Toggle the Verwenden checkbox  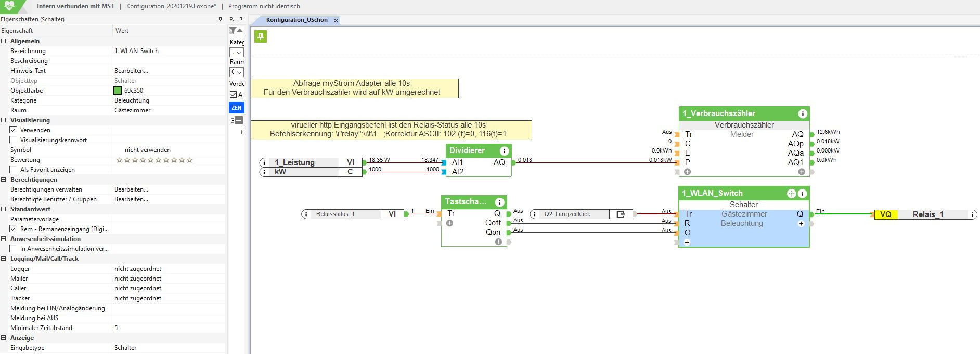point(14,130)
